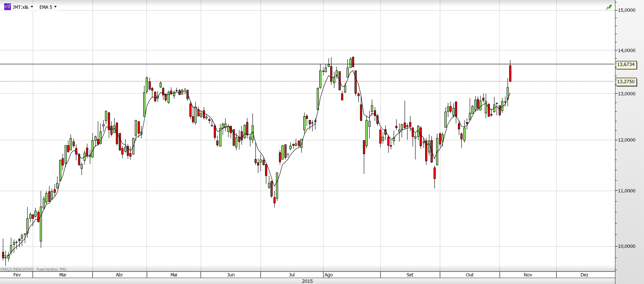Click the 10,0000 price axis label

626,246
